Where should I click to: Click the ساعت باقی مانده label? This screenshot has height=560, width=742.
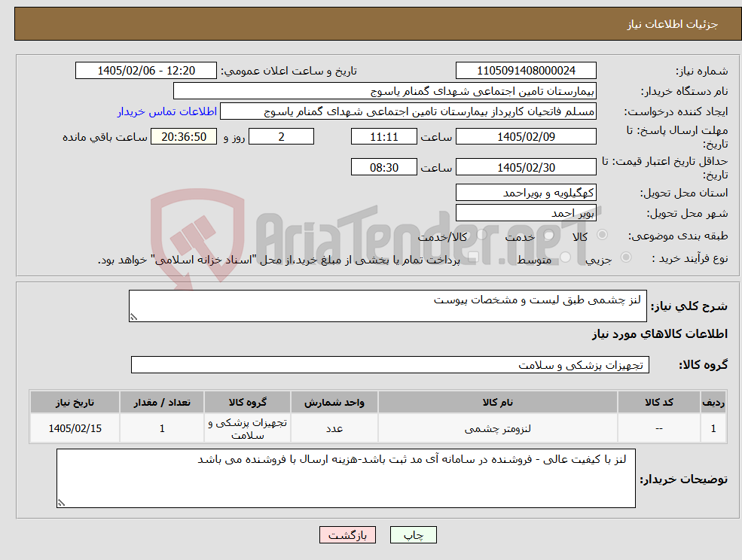[x=105, y=137]
